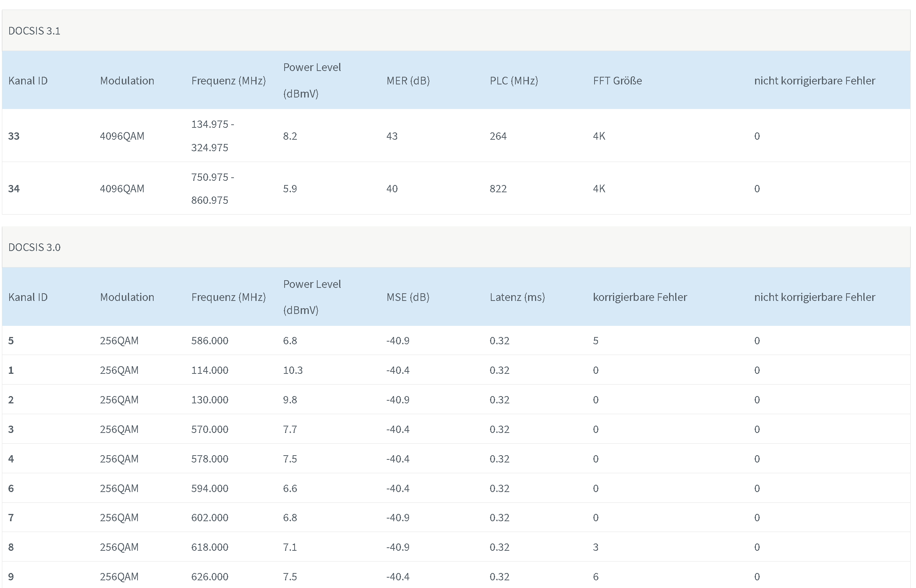Screen dimensions: 916x588
Task: Click the 4096QAM modulation for channel 33
Action: coord(122,136)
